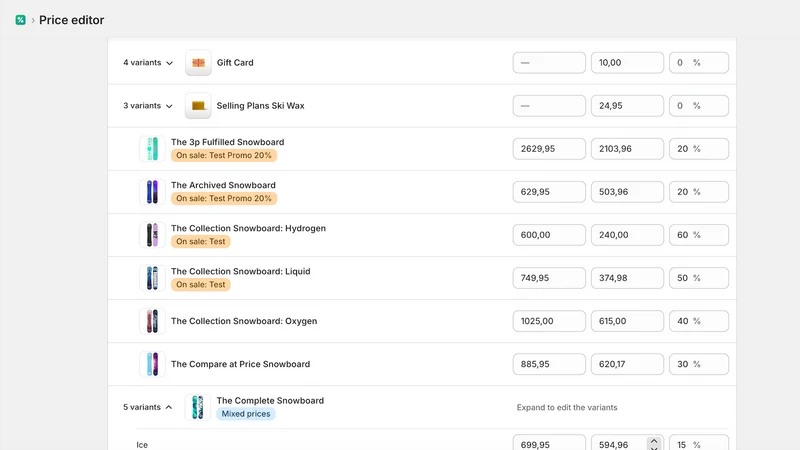Click 'Expand to edit the variants' text
Viewport: 800px width, 450px height.
pos(567,407)
